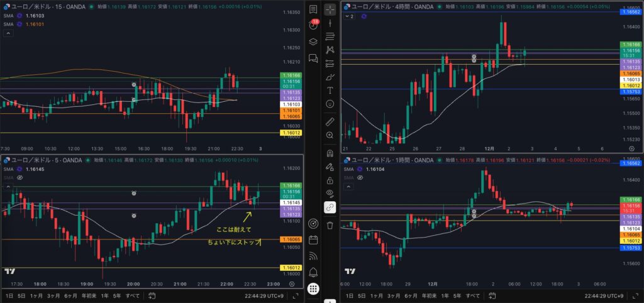Select the crosshair cursor tool
Viewport: 644px width, 303px height.
330,9
